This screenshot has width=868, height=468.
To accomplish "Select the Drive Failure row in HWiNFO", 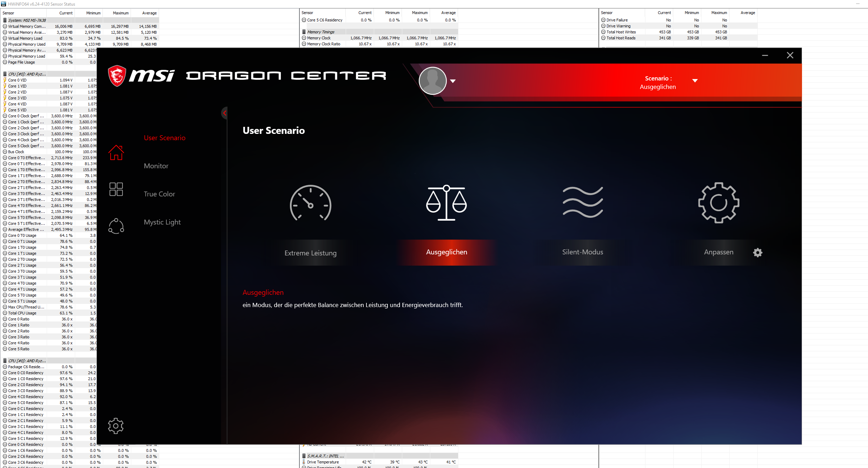I will pos(678,20).
